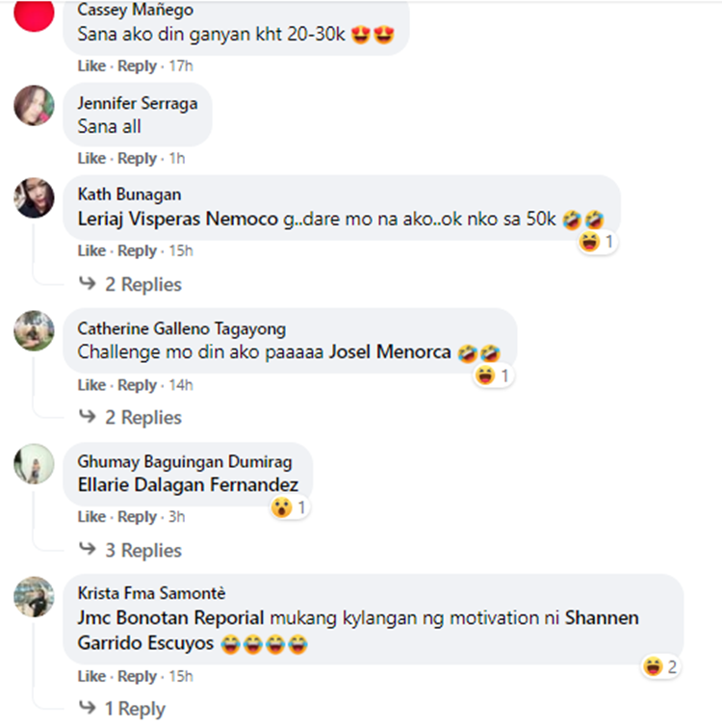Screen dimensions: 722x728
Task: Click the wow reaction on Ghumay's comment
Action: (281, 507)
